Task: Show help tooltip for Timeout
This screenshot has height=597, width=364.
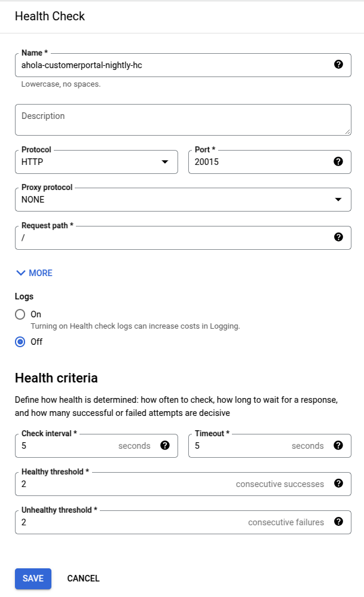Action: pyautogui.click(x=338, y=445)
